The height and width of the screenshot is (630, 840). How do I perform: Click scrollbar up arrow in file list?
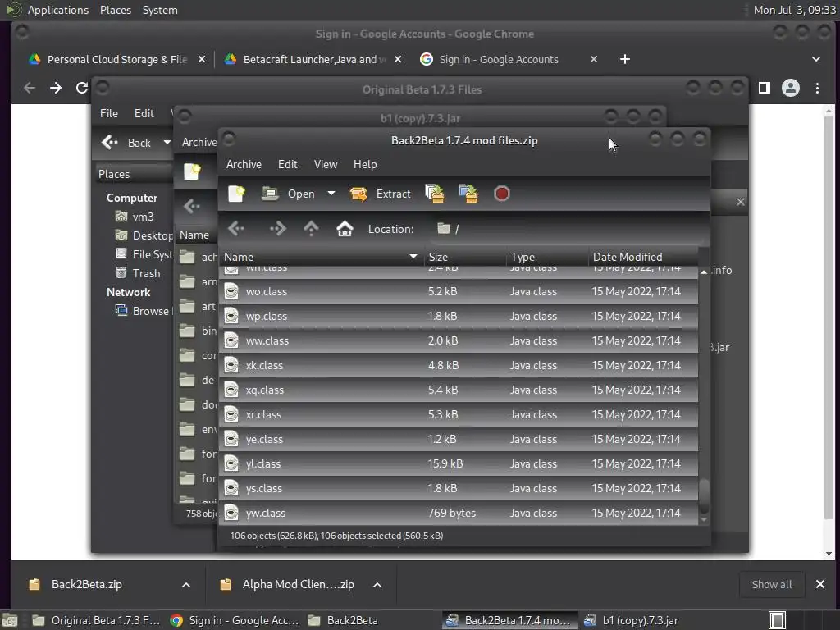703,272
